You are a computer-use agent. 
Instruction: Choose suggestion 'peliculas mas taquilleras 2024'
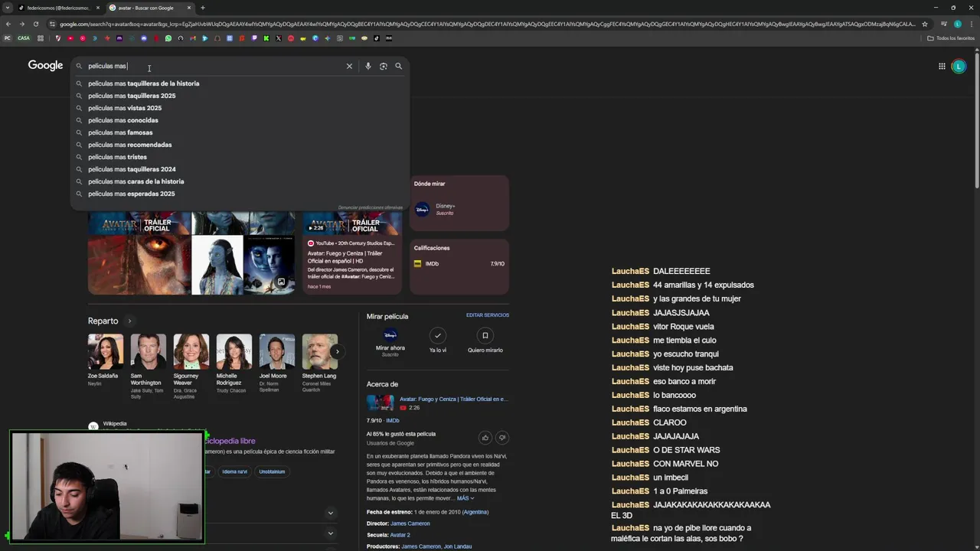tap(240, 169)
